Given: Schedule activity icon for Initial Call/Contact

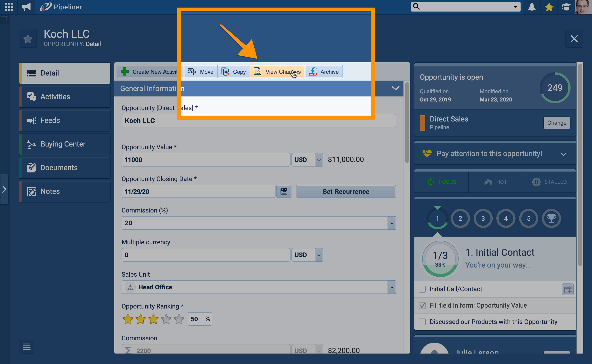Looking at the screenshot, I should 567,289.
